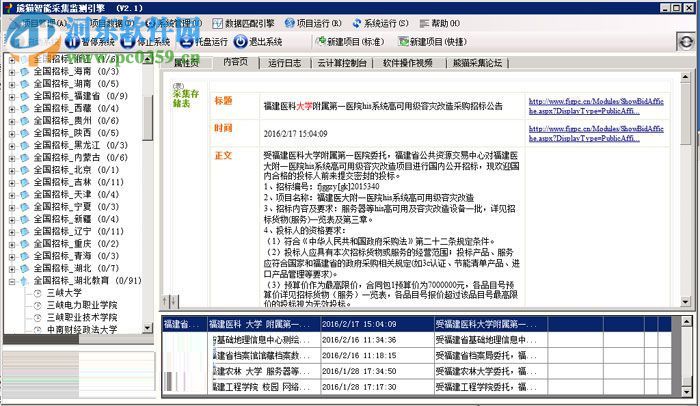
Task: Click the 项目运行 globe icon
Action: click(x=289, y=23)
